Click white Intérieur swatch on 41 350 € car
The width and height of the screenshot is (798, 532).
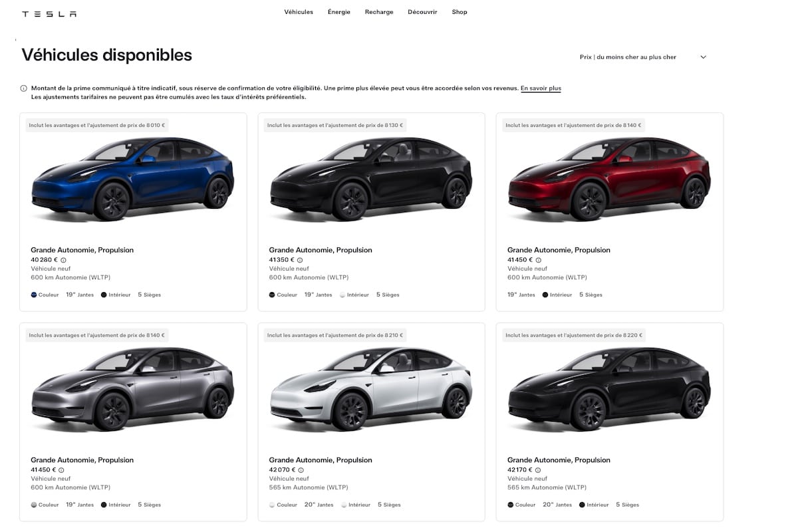pos(342,295)
